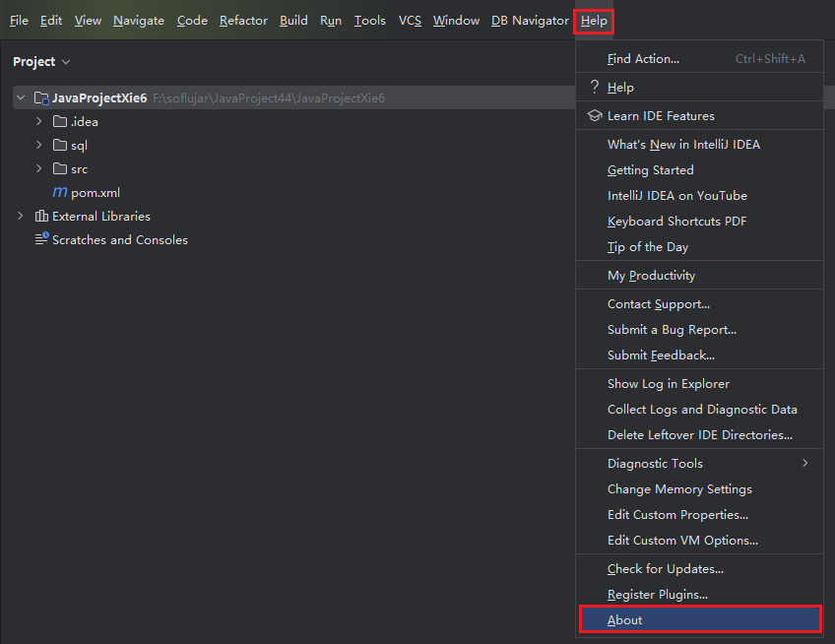
Task: Click the Scratches and Consoles icon
Action: click(x=41, y=238)
